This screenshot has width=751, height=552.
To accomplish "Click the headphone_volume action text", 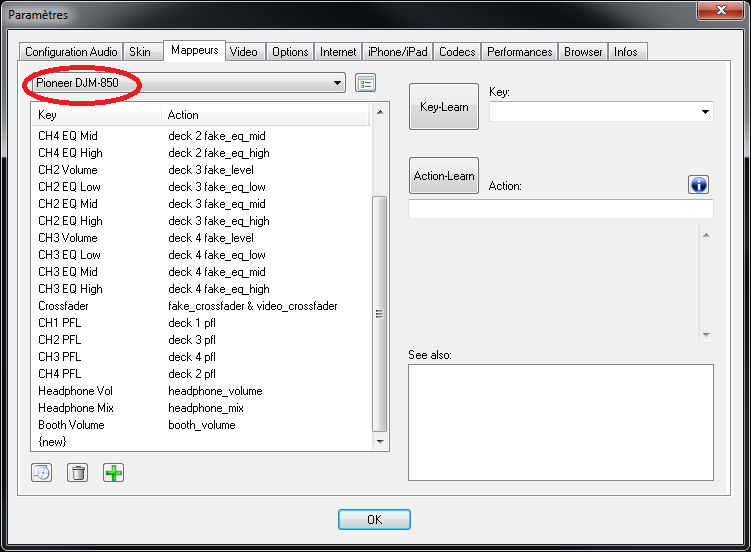I will pyautogui.click(x=216, y=391).
